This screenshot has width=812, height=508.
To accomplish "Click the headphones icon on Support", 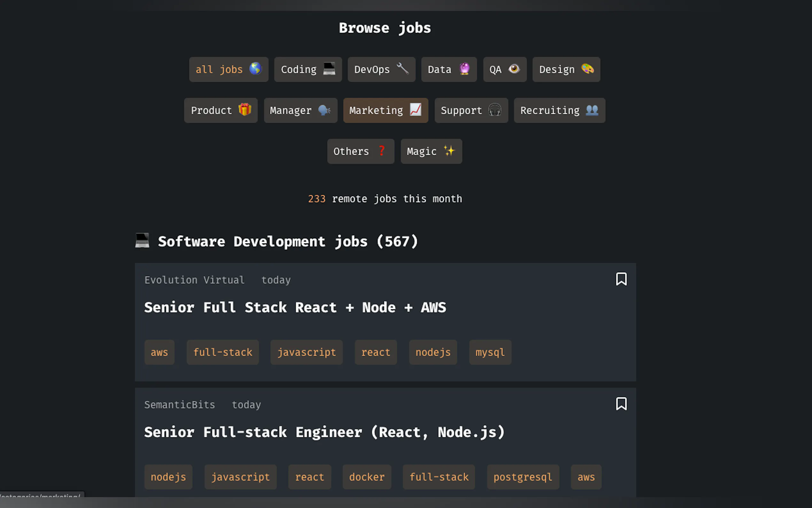I will coord(495,110).
